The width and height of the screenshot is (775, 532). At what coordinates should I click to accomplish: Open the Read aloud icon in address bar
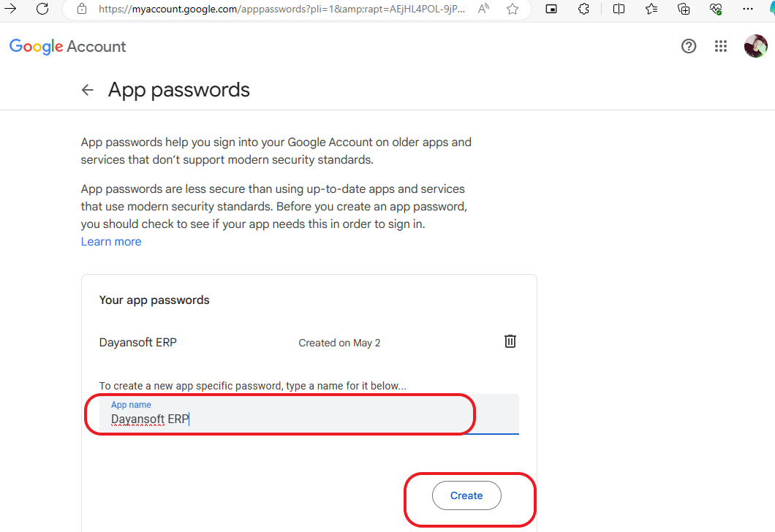pos(483,8)
